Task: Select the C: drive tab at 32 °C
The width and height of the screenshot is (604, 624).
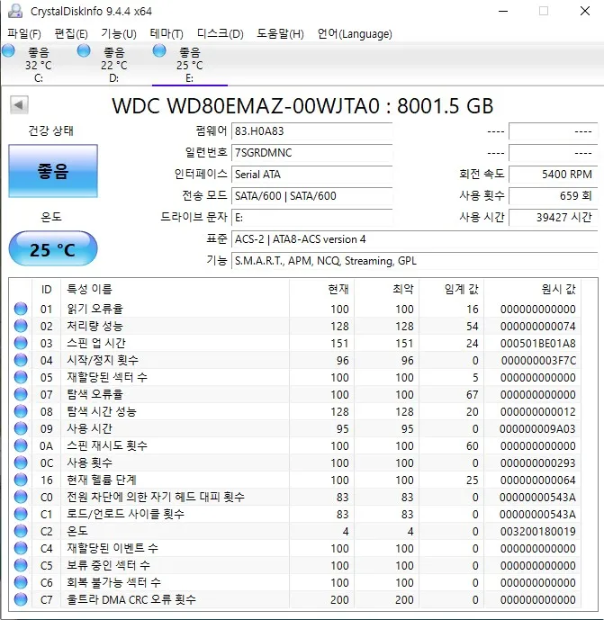Action: (x=38, y=64)
